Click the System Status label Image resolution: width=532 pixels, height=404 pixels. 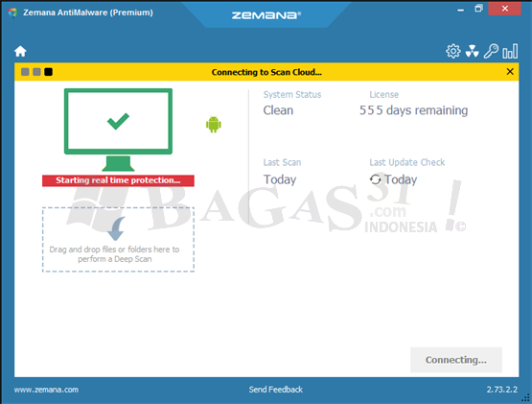coord(292,94)
